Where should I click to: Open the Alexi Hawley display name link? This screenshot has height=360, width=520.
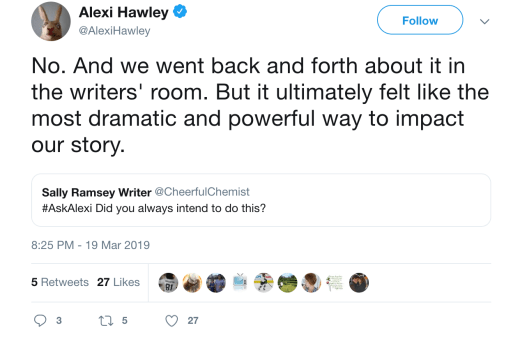[x=124, y=13]
